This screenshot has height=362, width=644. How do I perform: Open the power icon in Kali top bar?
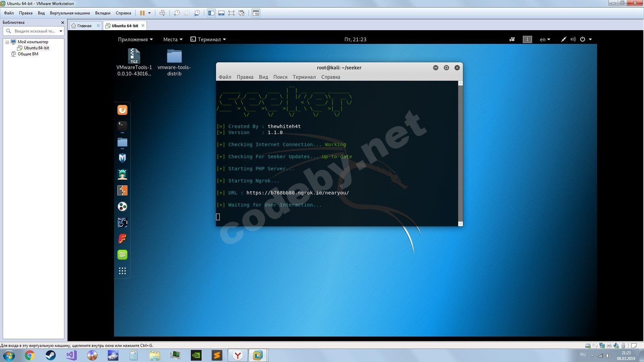click(582, 39)
